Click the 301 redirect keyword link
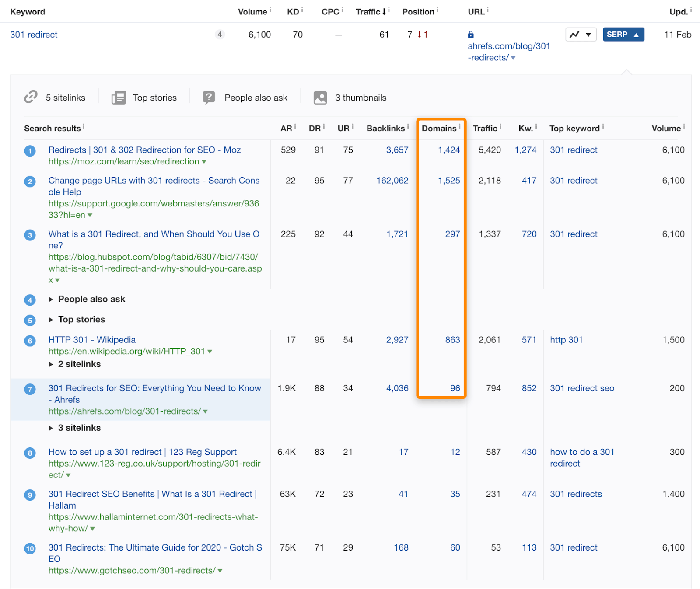Viewport: 700px width, 589px height. 34,35
